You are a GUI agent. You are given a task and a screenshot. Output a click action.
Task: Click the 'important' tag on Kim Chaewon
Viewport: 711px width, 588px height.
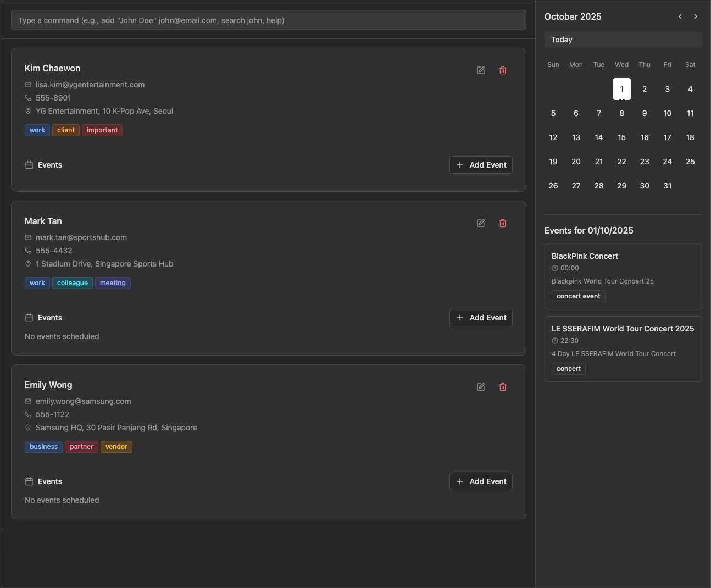102,130
